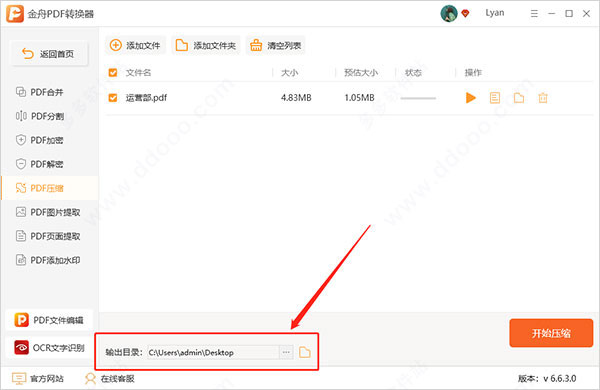Browse output directory with the ellipsis button
The width and height of the screenshot is (600, 390).
[x=286, y=352]
